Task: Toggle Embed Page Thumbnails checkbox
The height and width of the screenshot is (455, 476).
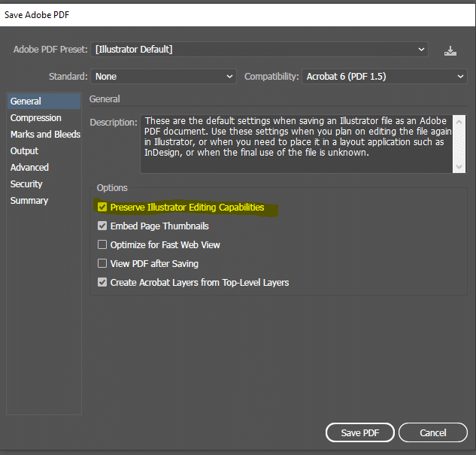Action: 102,226
